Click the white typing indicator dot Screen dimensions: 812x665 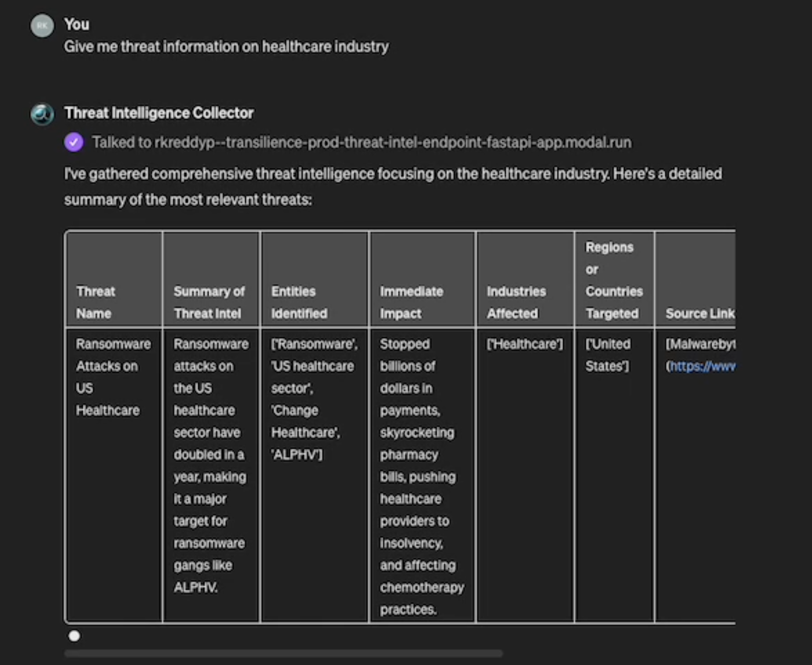click(74, 636)
